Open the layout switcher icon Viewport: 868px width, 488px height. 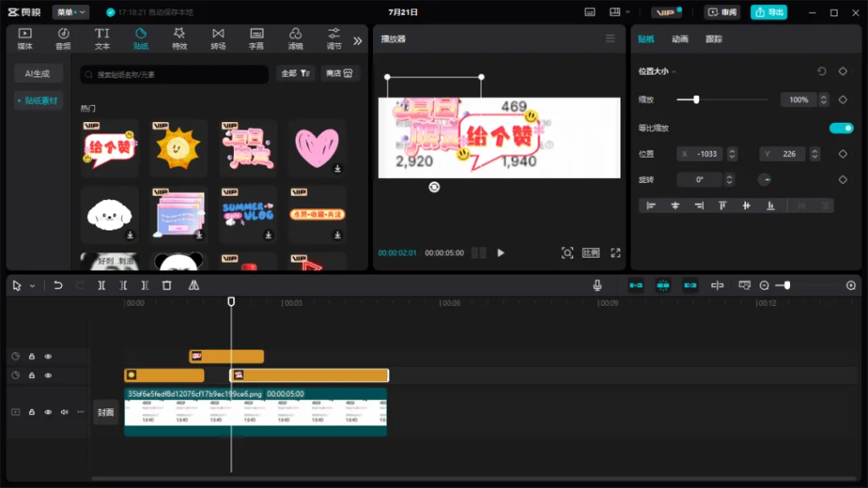point(615,12)
